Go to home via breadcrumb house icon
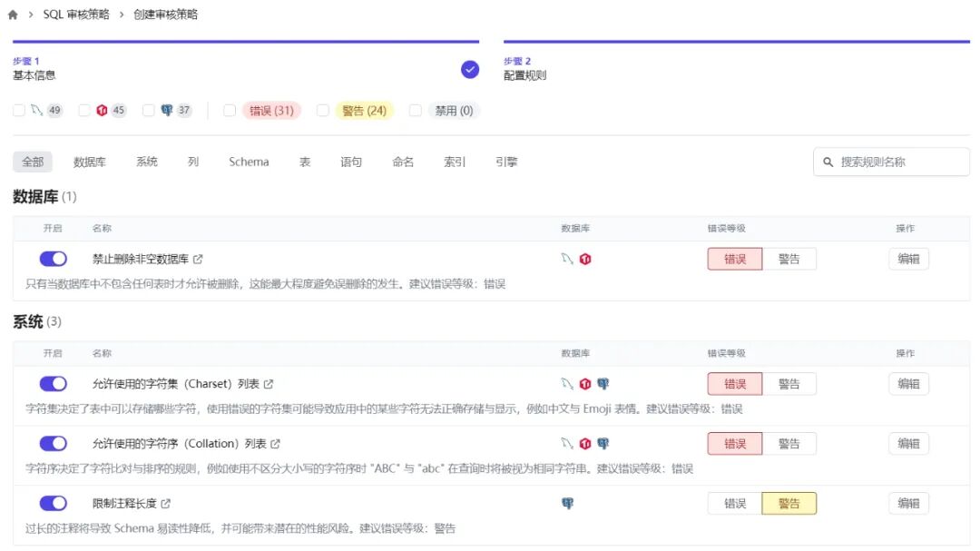The height and width of the screenshot is (551, 980). tap(13, 15)
